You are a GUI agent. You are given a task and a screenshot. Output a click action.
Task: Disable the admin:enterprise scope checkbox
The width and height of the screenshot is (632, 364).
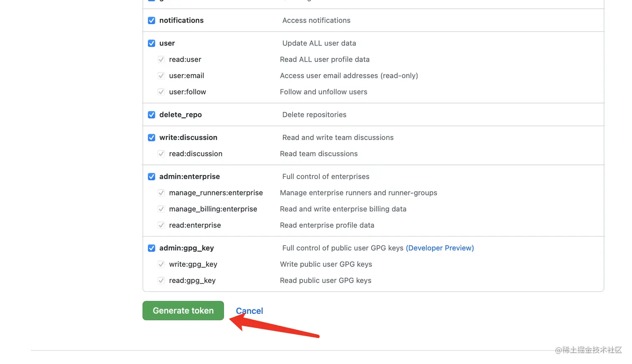click(152, 177)
